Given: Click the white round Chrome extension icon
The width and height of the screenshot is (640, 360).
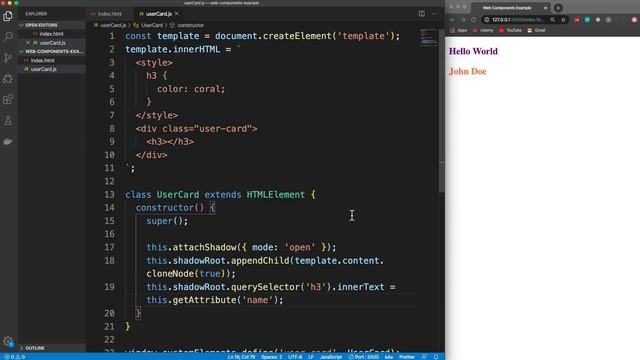Looking at the screenshot, I should tap(598, 20).
